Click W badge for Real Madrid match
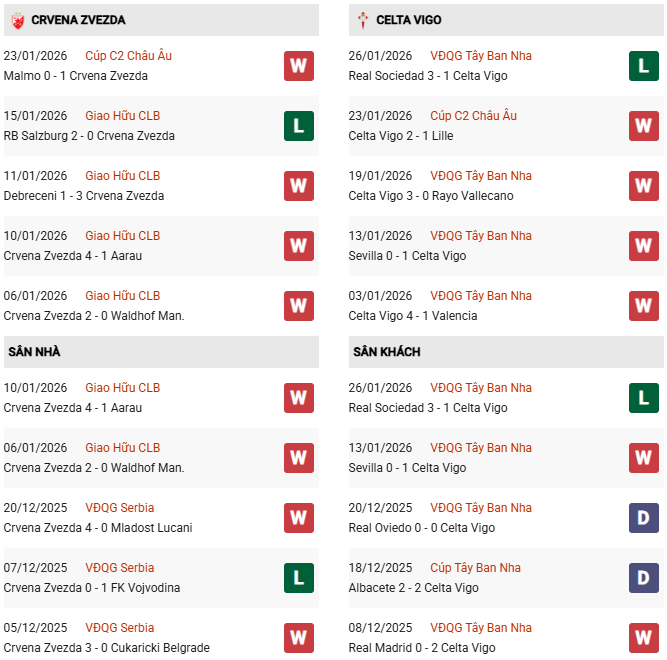Screen dimensions: 667x660 click(643, 637)
